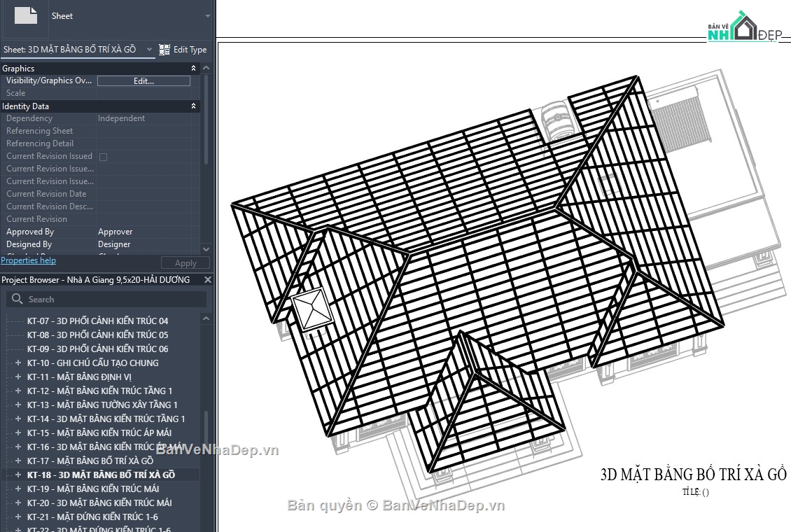The image size is (791, 532).
Task: Expand KT-18 - 3D MẶT BẰNG BỐ TRÍ XÀ GỒ
Action: pyautogui.click(x=18, y=475)
